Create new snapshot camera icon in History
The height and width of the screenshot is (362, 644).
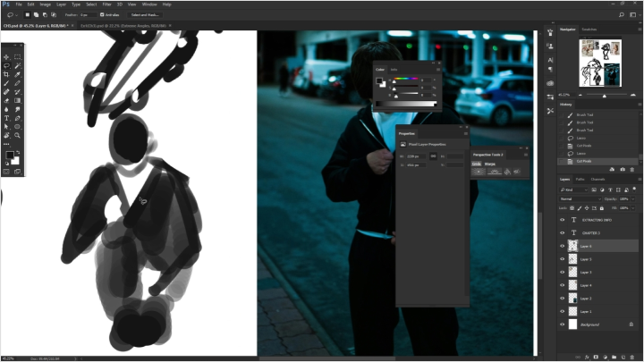623,170
